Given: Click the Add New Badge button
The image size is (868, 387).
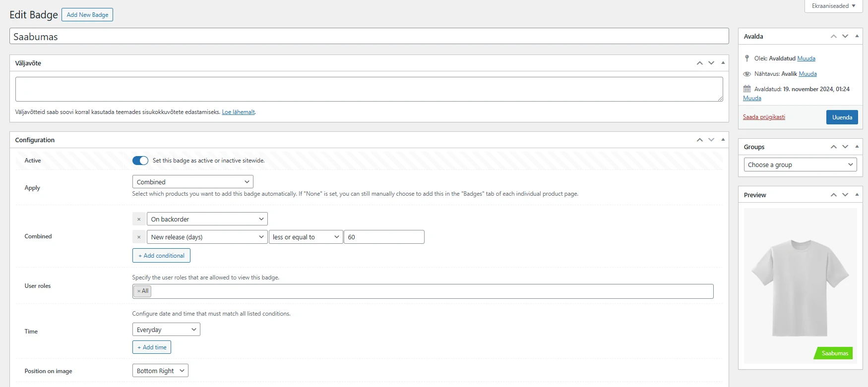Looking at the screenshot, I should coord(87,15).
